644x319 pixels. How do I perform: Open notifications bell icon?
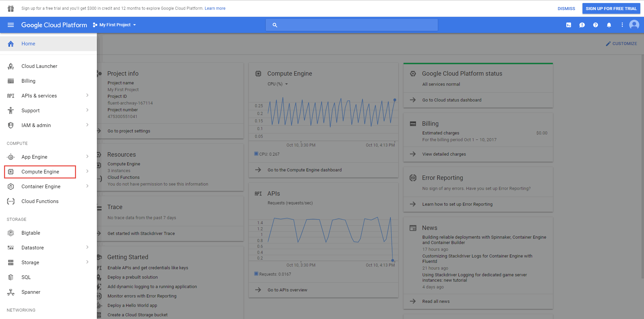pyautogui.click(x=609, y=25)
